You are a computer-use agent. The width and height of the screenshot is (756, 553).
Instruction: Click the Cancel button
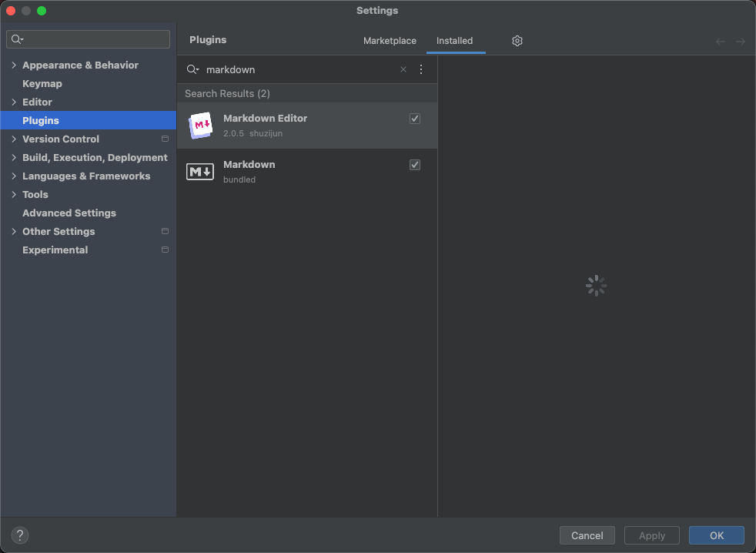click(x=587, y=535)
